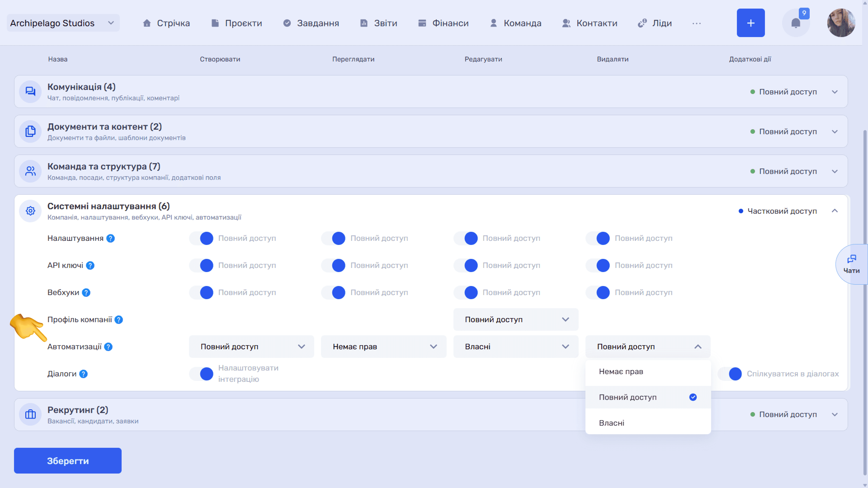Image resolution: width=868 pixels, height=488 pixels.
Task: Expand the Рекрутинг section chevron
Action: pos(835,415)
